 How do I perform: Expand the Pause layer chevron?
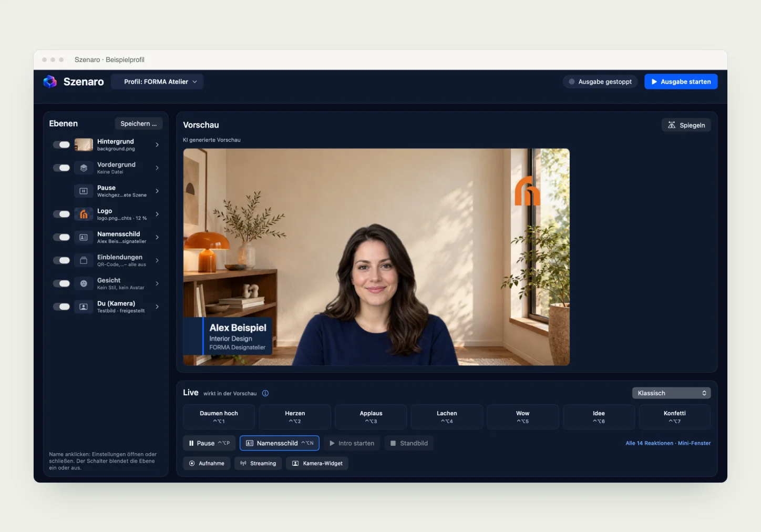(157, 191)
